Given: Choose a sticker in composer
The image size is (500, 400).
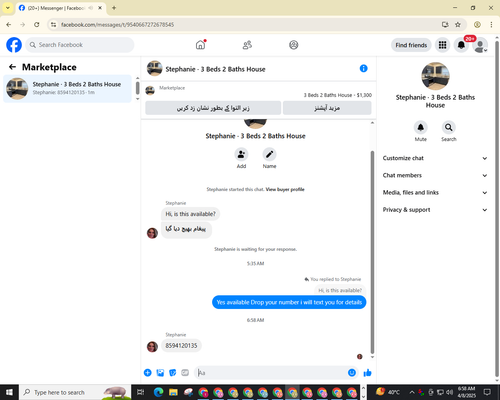Looking at the screenshot, I should tap(173, 373).
